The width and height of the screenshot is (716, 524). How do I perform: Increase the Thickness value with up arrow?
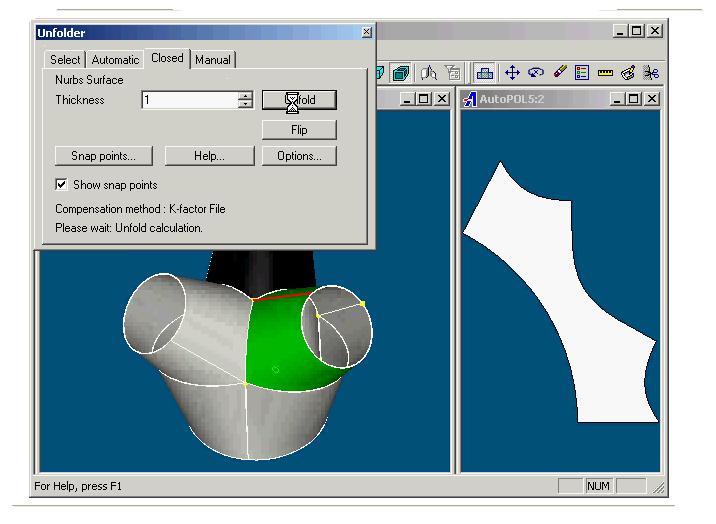point(245,96)
